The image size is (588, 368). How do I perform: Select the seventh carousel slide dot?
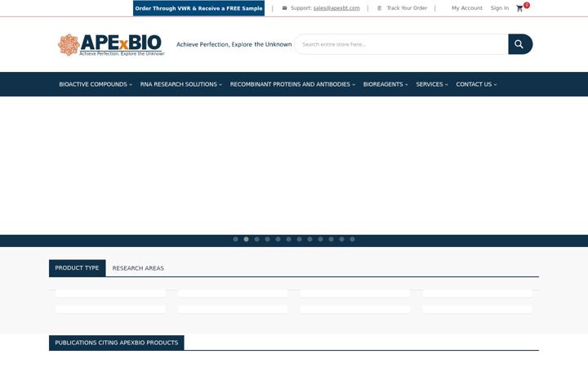[x=299, y=239]
